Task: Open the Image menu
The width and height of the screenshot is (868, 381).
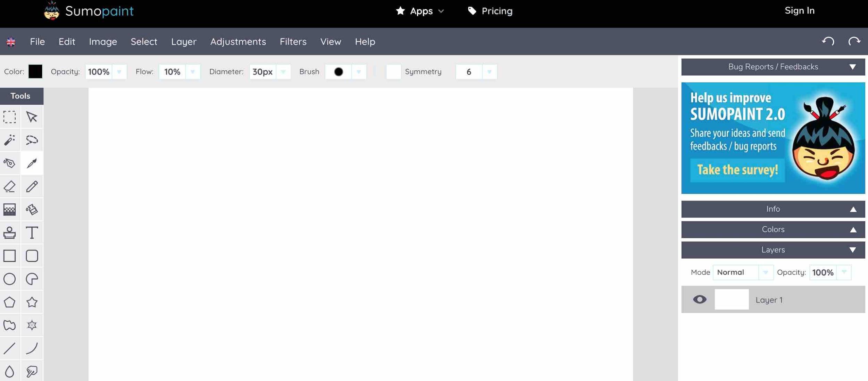Action: point(103,42)
